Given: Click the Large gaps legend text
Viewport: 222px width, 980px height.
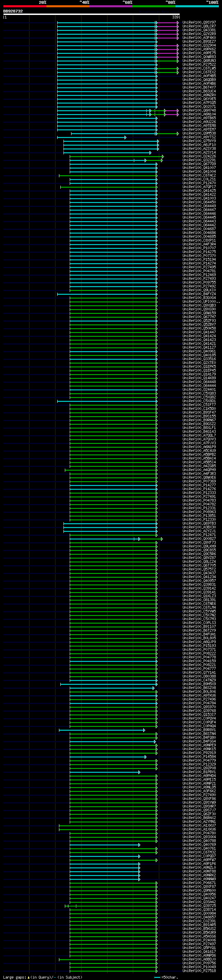Looking at the screenshot, I should [43, 977].
